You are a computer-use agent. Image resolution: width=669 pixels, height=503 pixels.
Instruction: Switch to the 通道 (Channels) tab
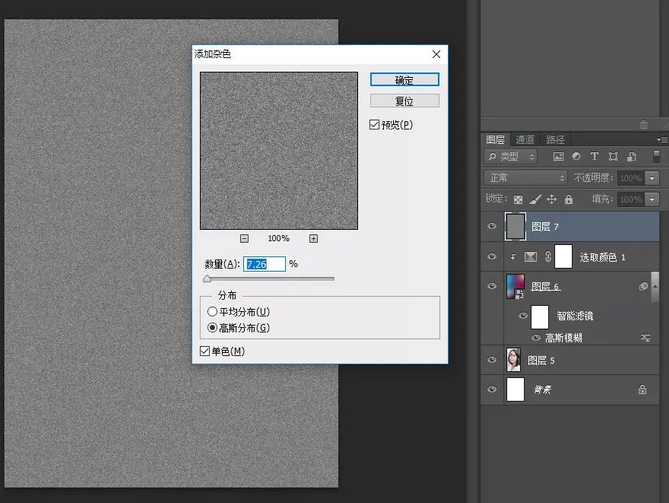pyautogui.click(x=525, y=139)
